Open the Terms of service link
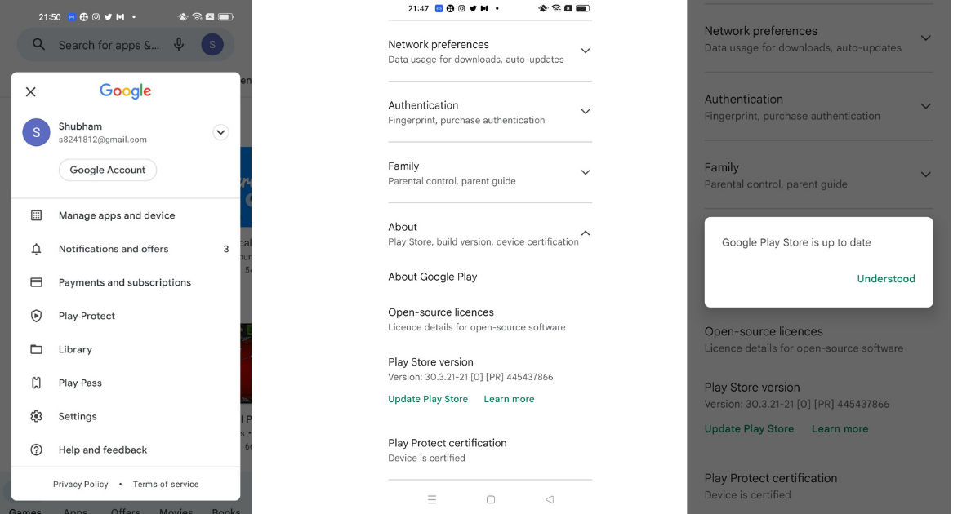The image size is (980, 514). (166, 484)
